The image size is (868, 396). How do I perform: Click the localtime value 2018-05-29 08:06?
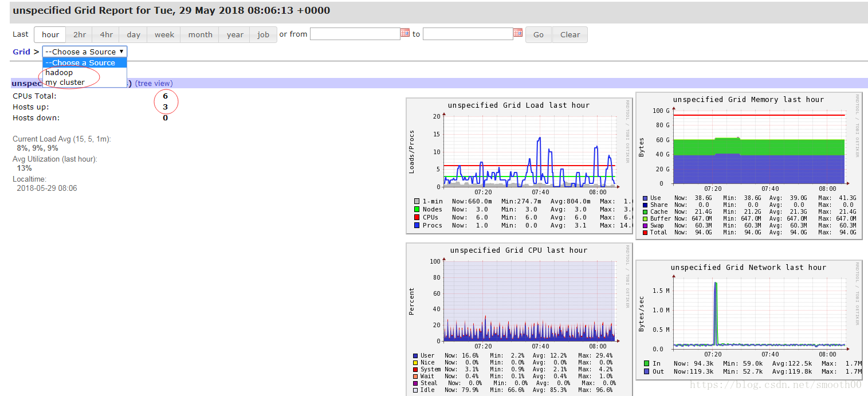47,188
